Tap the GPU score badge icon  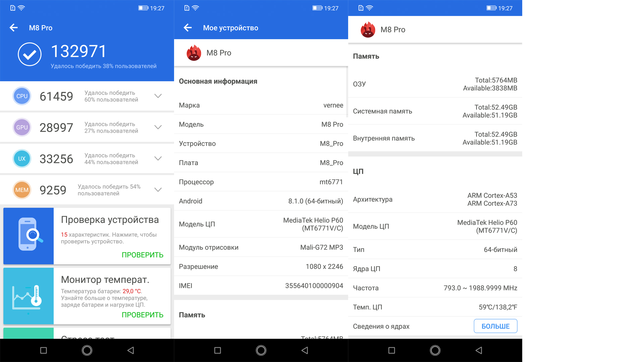coord(22,127)
